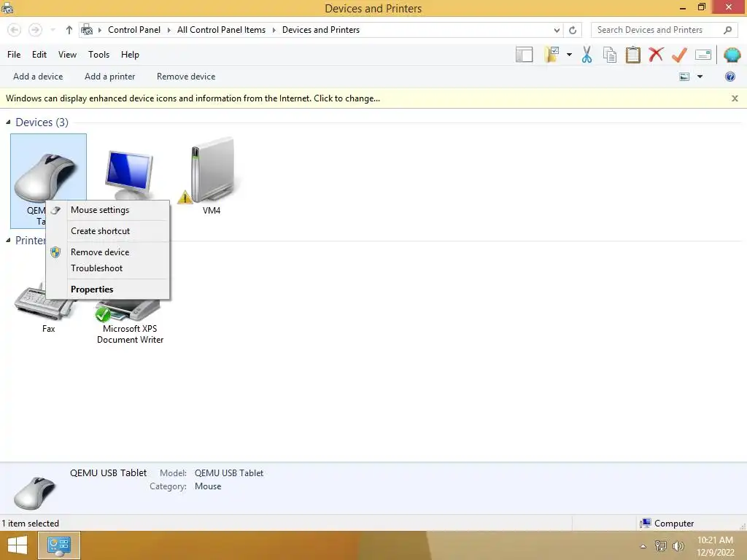This screenshot has width=747, height=560.
Task: Click the Paste clipboard icon
Action: [632, 55]
